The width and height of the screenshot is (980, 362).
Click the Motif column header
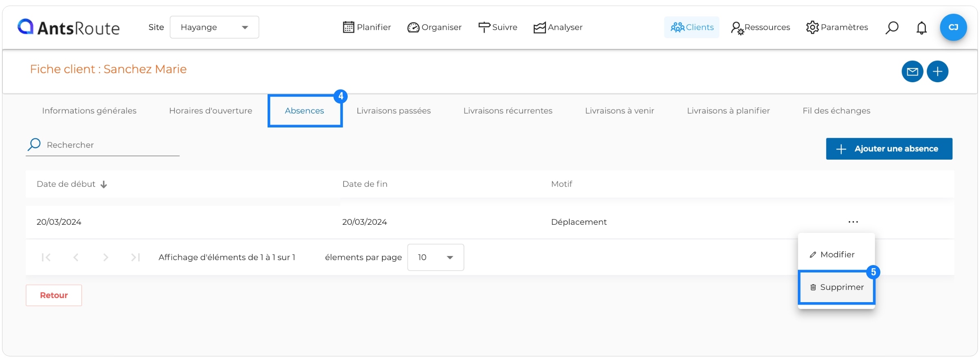click(562, 184)
